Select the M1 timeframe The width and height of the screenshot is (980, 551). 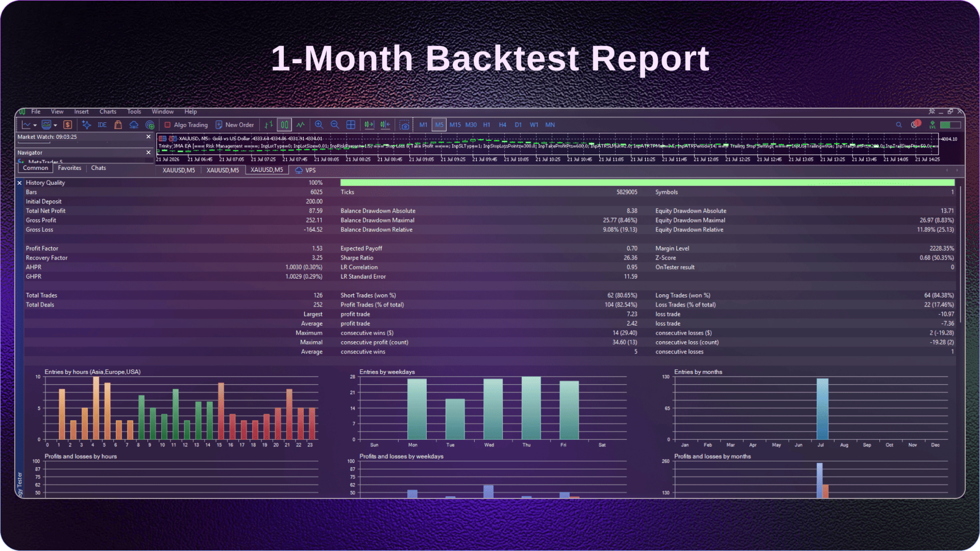pyautogui.click(x=423, y=125)
